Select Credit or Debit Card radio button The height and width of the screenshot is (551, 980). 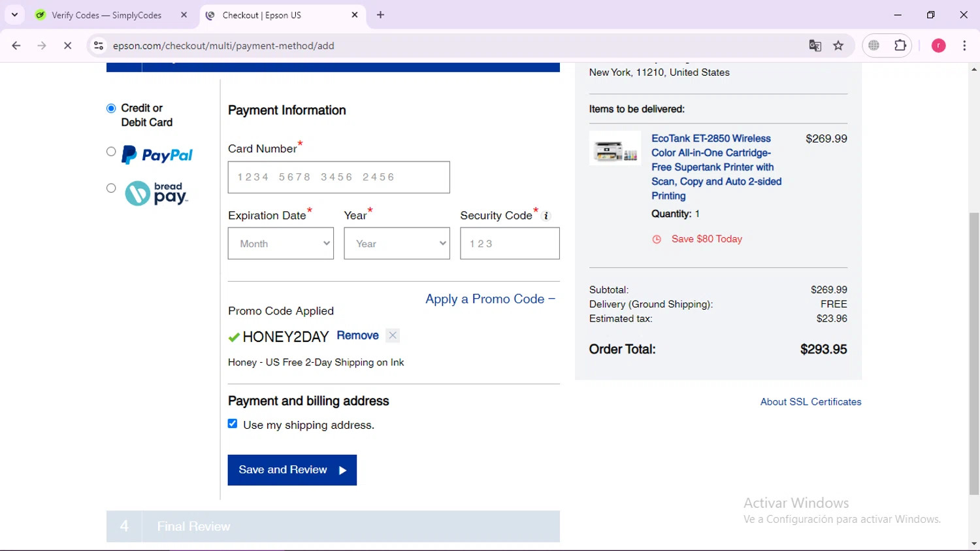tap(111, 109)
